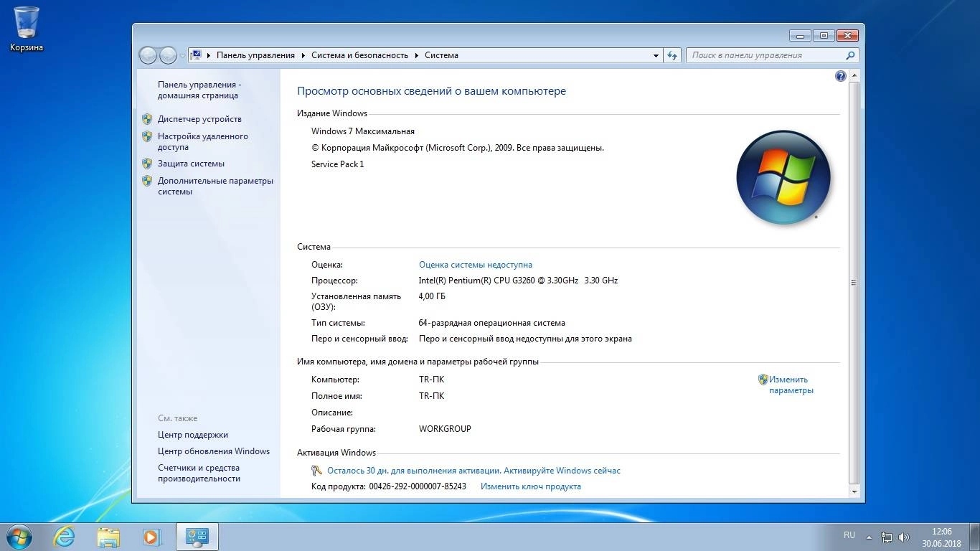The width and height of the screenshot is (980, 551).
Task: Expand the arrow before Панель управления breadcrumb
Action: click(209, 55)
